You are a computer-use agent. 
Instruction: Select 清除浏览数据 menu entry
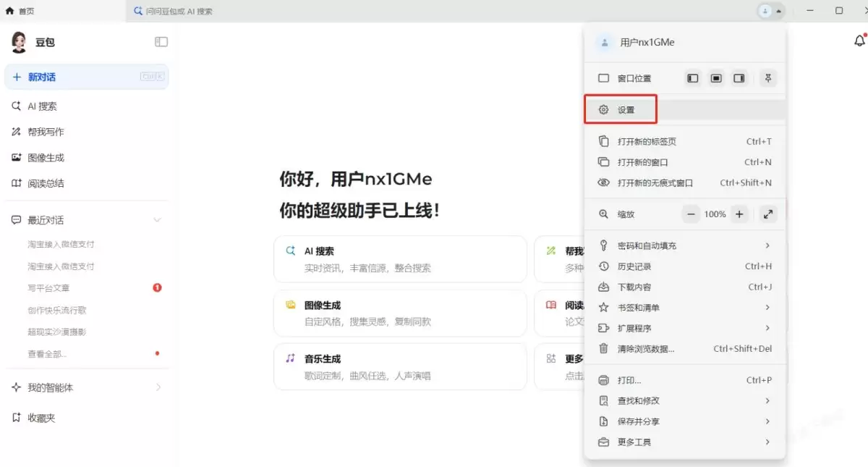click(x=684, y=349)
